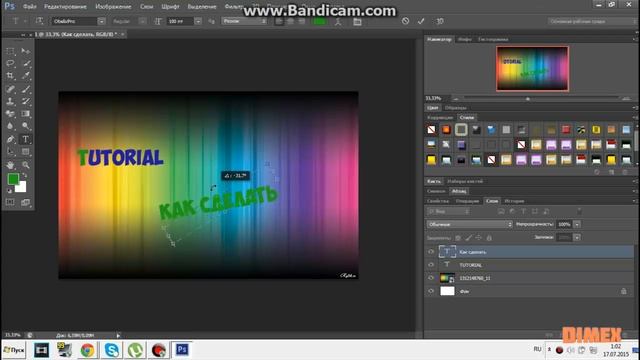Select the Blur tool
The image size is (640, 360).
click(x=10, y=126)
